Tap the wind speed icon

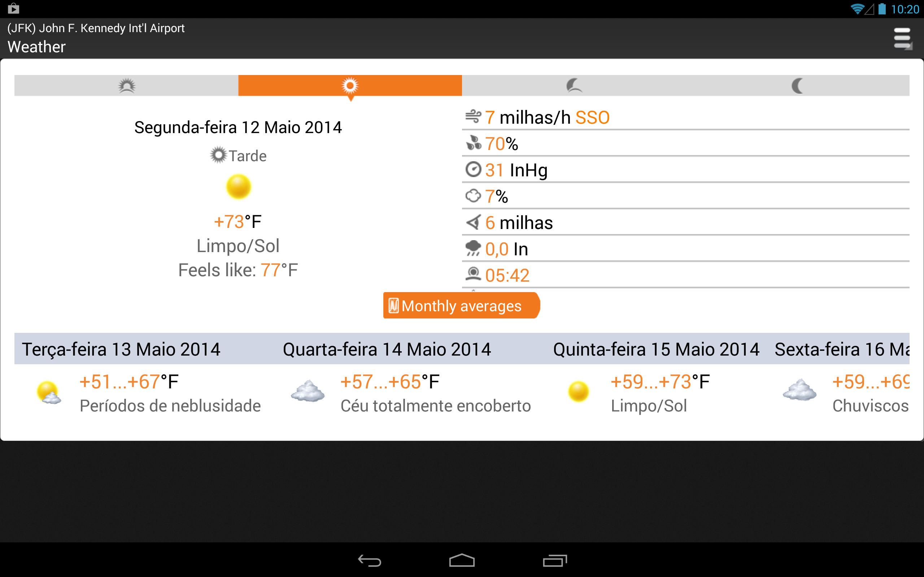click(473, 116)
